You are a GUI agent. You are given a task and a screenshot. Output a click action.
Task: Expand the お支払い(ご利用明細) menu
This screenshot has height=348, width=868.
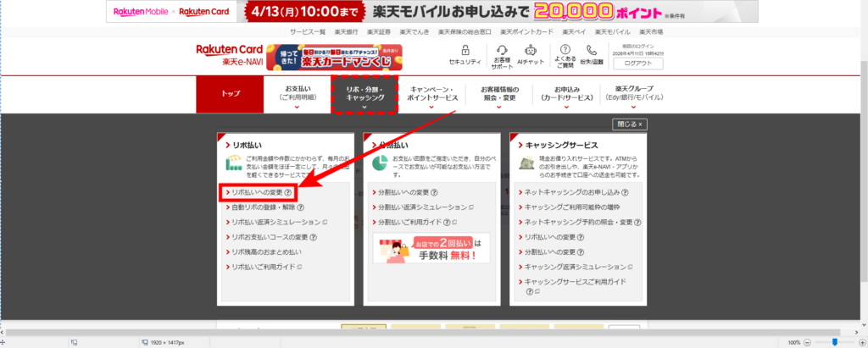(x=300, y=94)
